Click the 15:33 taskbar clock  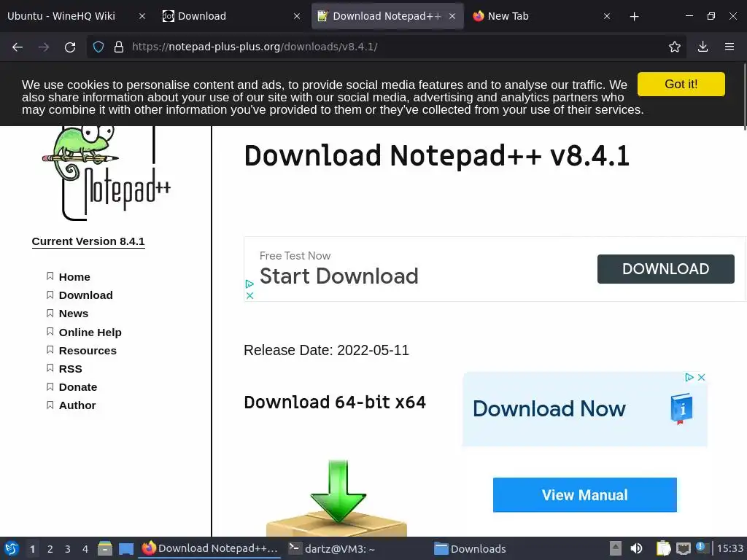pos(729,548)
